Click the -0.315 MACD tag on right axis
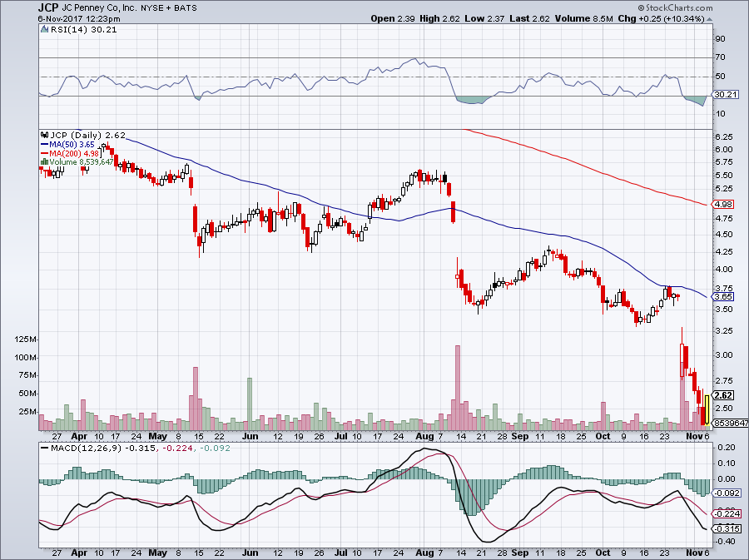 (x=727, y=529)
